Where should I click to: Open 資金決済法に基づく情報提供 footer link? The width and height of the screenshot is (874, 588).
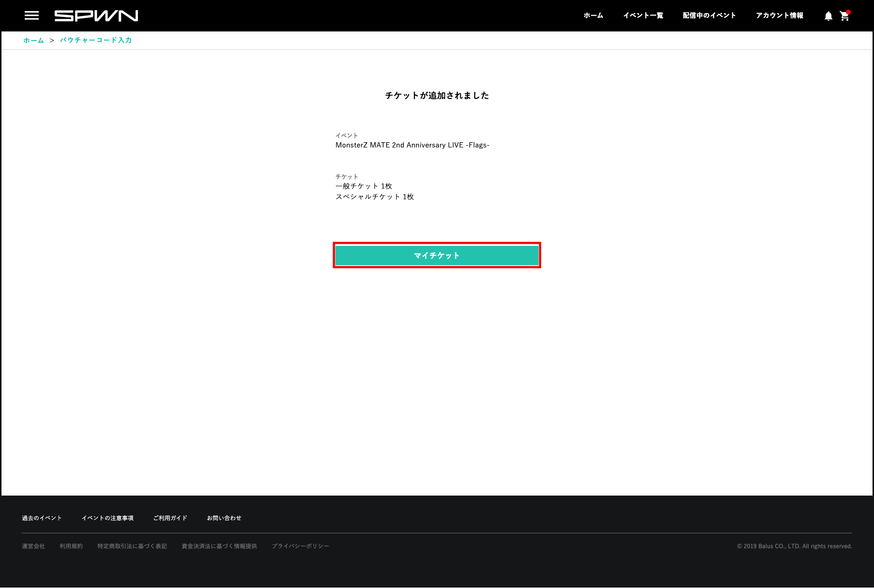(x=219, y=546)
